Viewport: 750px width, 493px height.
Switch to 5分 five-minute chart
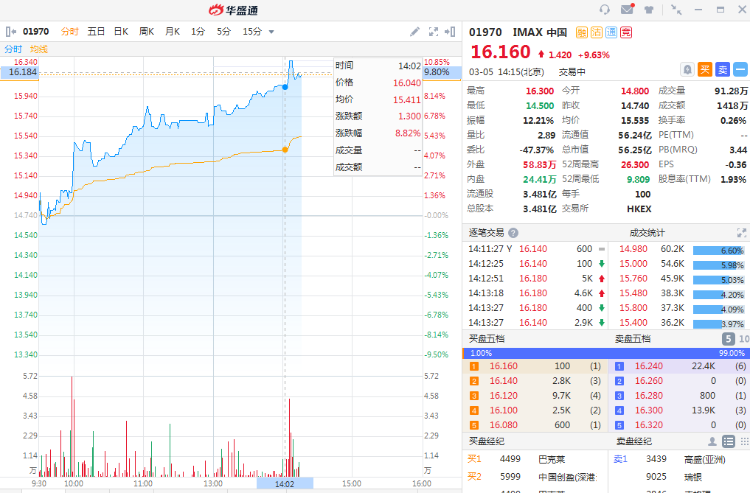pyautogui.click(x=223, y=32)
